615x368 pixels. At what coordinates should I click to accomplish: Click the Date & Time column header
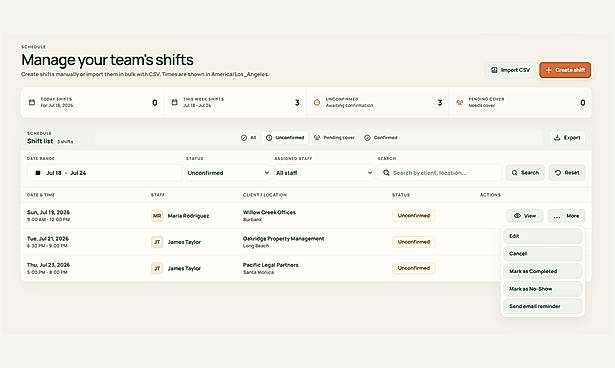coord(41,195)
